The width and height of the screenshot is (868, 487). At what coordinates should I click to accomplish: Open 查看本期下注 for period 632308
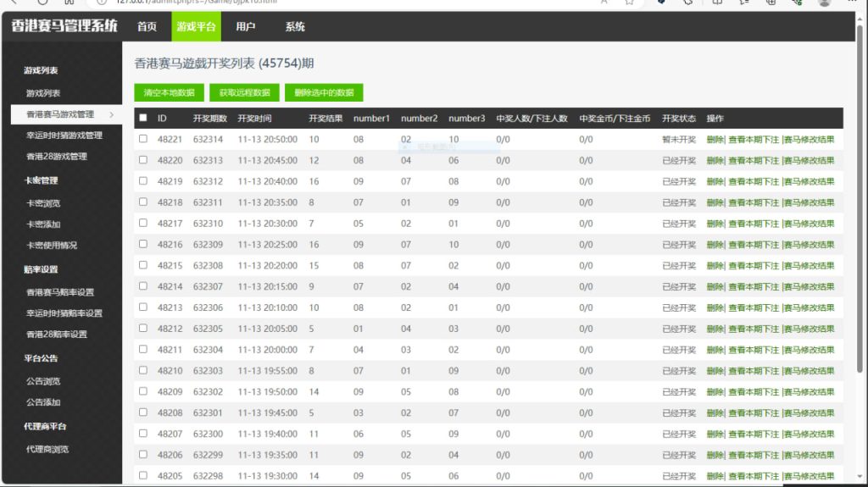pyautogui.click(x=754, y=266)
